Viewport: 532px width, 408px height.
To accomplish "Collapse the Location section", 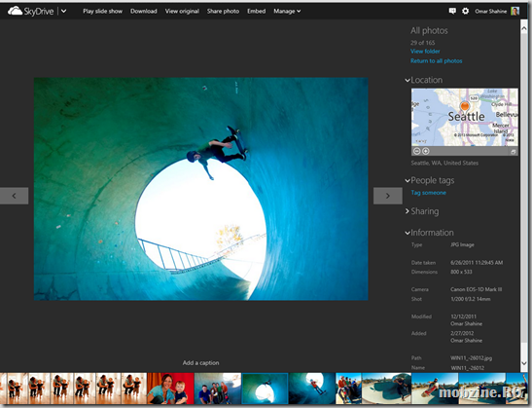I will (408, 80).
